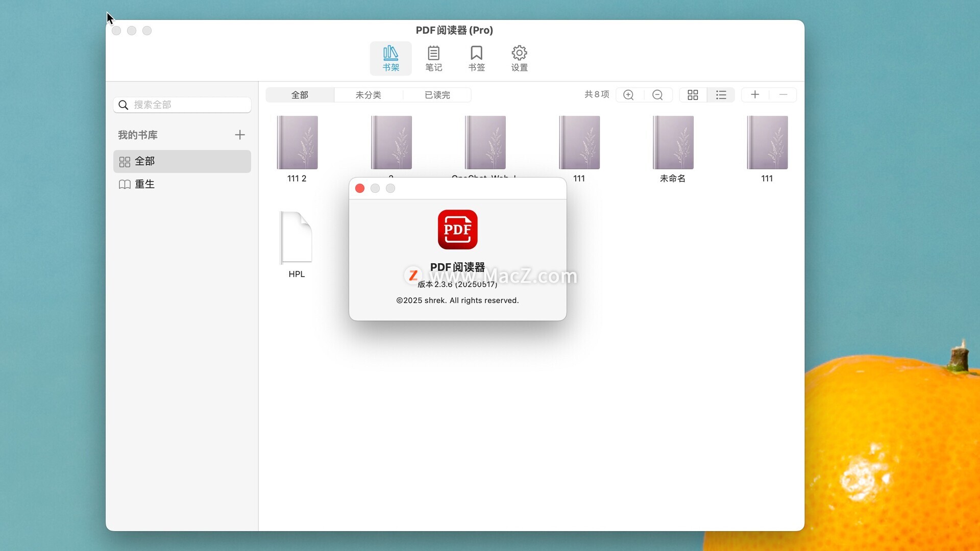Click the 111 2 book title label
Viewport: 980px width, 551px height.
coord(297,178)
